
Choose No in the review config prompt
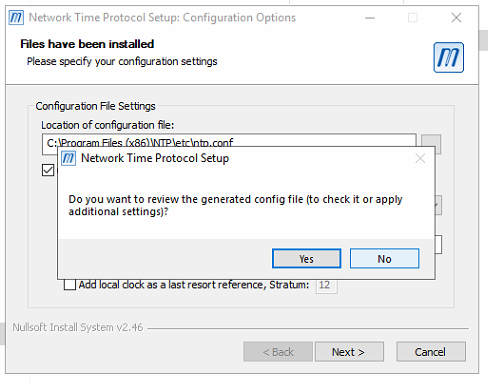(x=384, y=258)
